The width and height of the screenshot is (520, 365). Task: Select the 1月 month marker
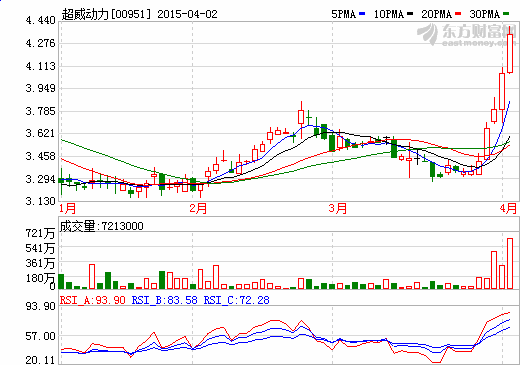(x=68, y=208)
